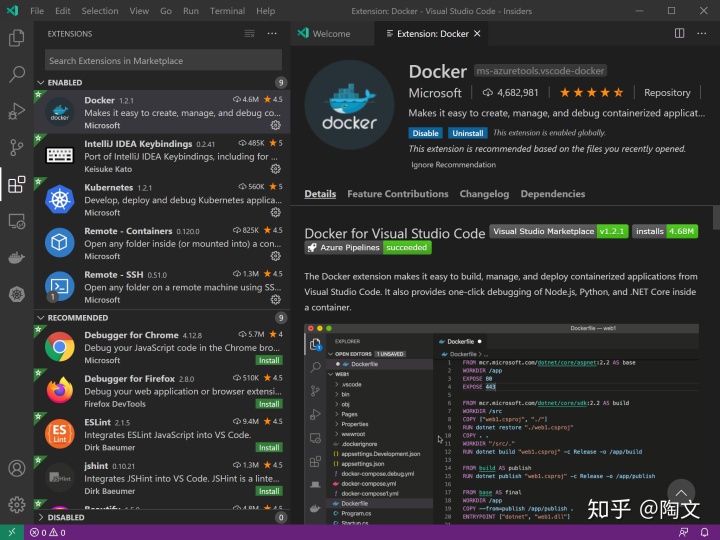The height and width of the screenshot is (540, 720).
Task: Open Remote - SSH manage gear
Action: click(276, 299)
